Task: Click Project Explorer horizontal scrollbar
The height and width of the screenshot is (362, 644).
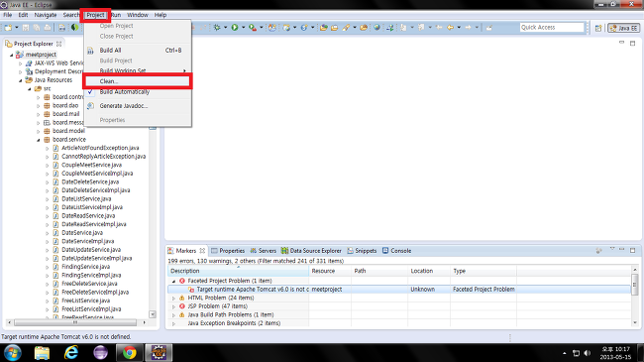Action: [75, 322]
